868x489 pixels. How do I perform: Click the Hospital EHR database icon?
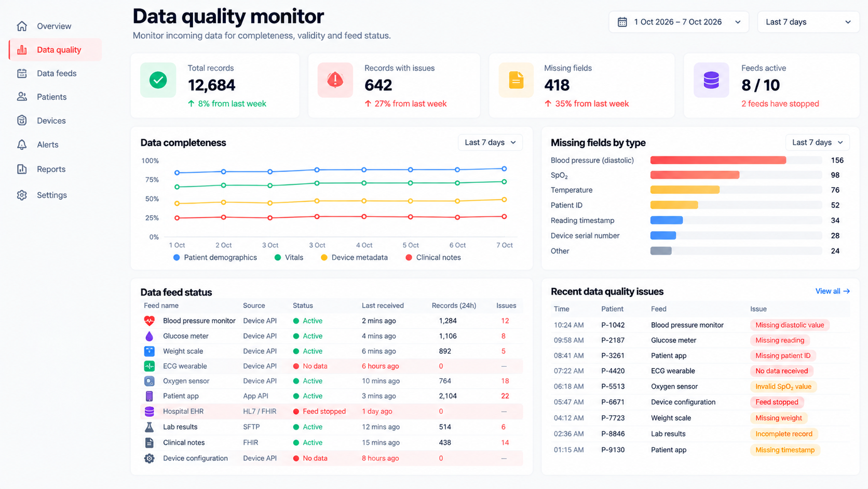[149, 411]
